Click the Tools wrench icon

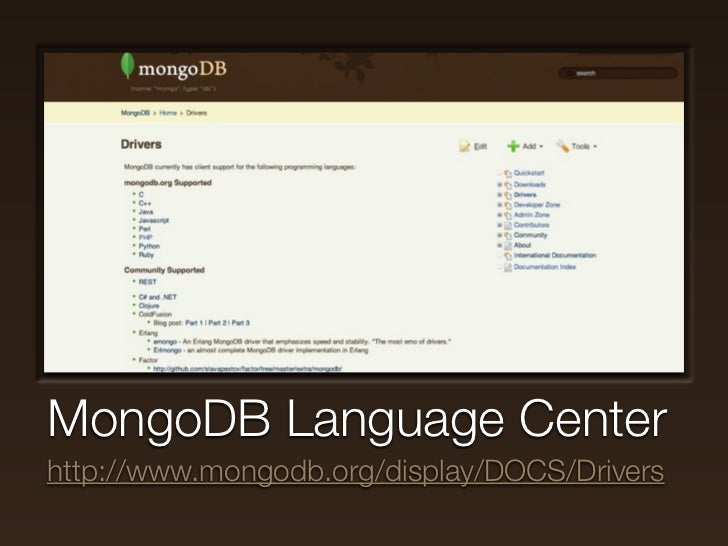point(562,146)
